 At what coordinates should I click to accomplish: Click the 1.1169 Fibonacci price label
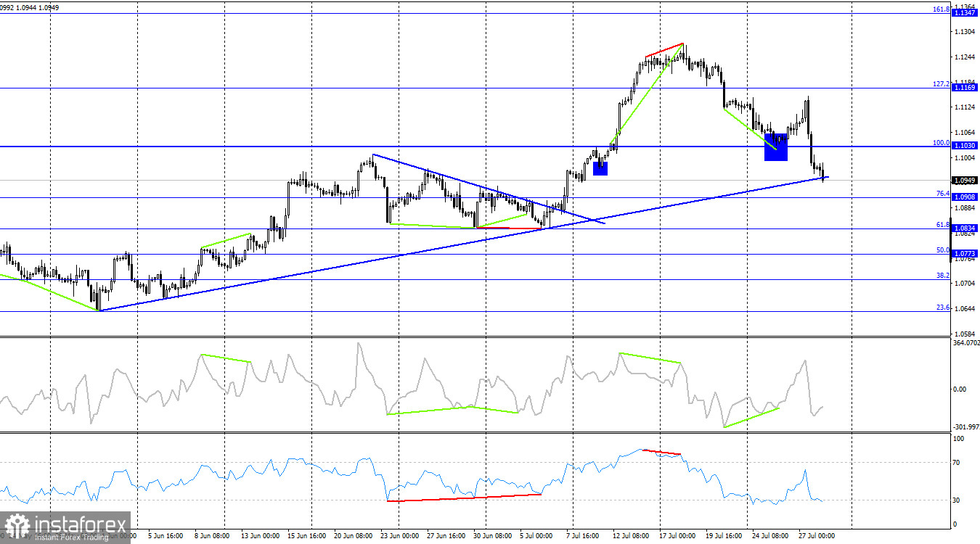[965, 88]
